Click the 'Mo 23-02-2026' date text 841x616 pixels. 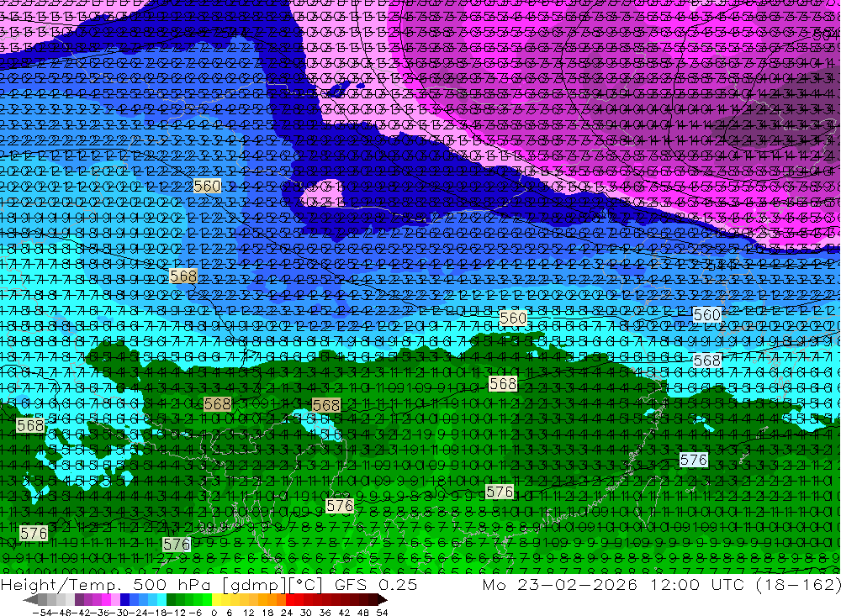click(559, 585)
